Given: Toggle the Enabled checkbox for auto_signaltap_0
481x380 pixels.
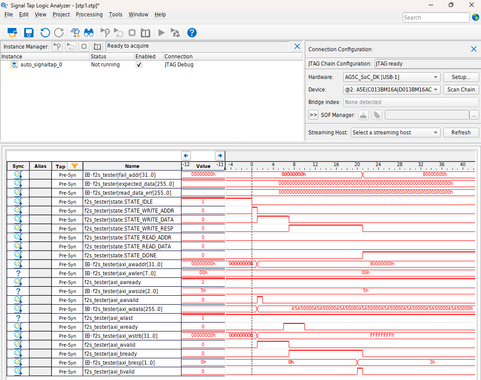Looking at the screenshot, I should click(x=139, y=65).
